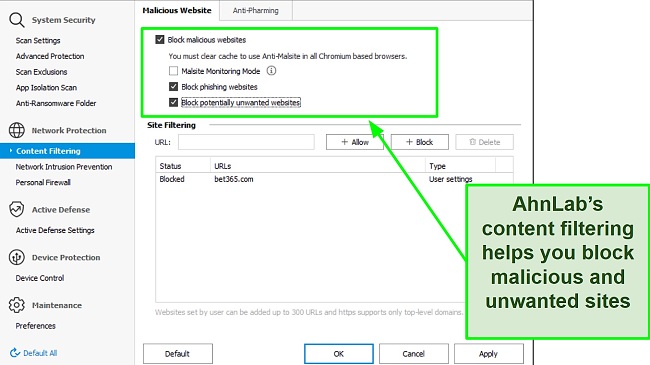Select Content Filtering in sidebar

67,151
